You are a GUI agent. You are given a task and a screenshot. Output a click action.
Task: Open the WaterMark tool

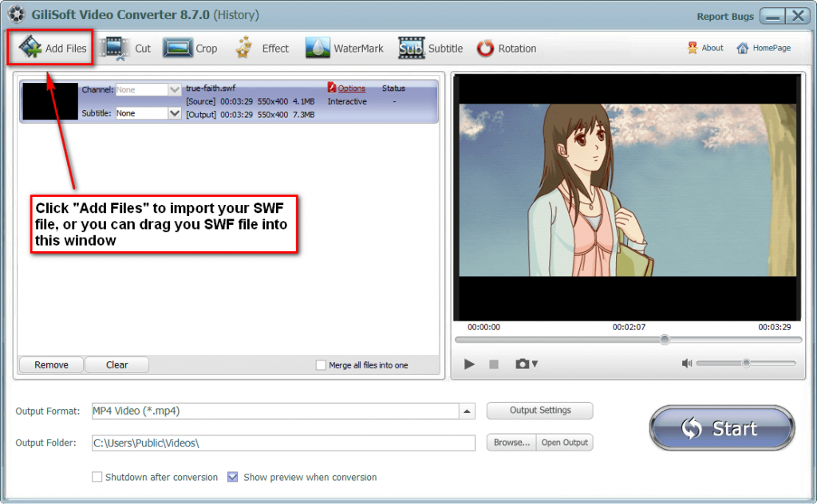tap(345, 48)
